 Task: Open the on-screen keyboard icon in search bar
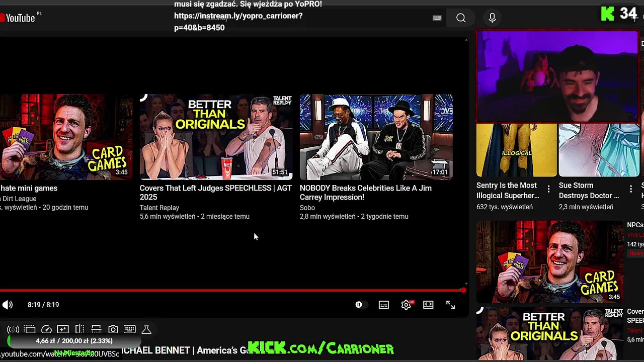pos(437,18)
